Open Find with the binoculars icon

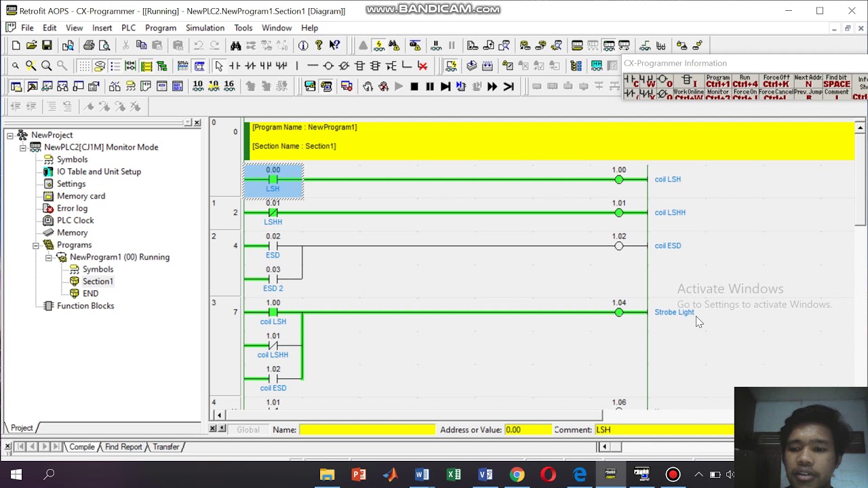235,45
